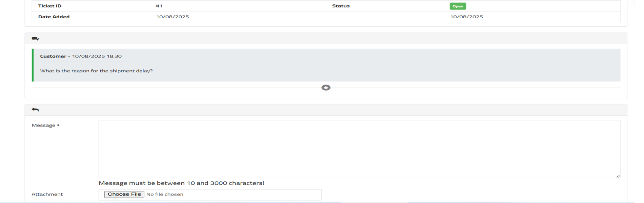This screenshot has height=203, width=644.
Task: Select the ticket number #1
Action: click(x=159, y=6)
